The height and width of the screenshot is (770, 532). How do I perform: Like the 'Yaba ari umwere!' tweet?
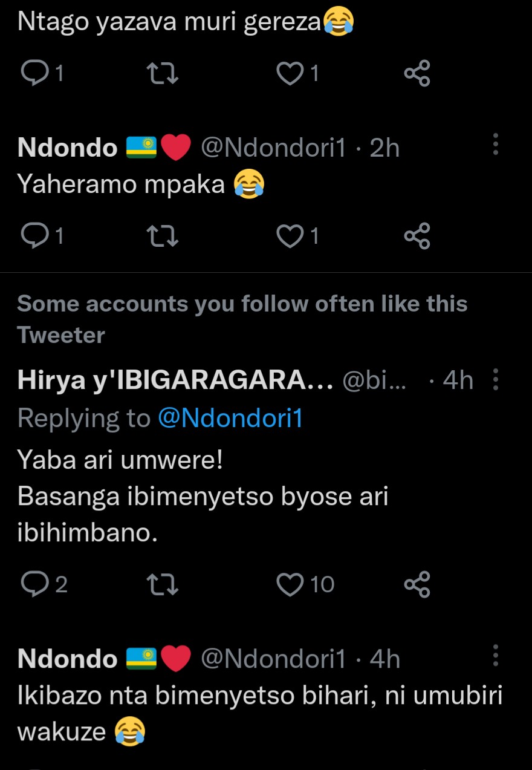pos(290,584)
